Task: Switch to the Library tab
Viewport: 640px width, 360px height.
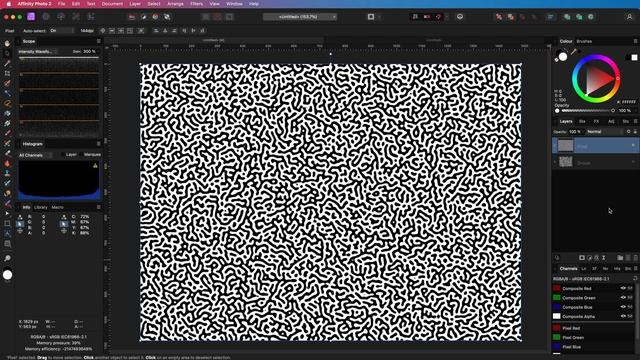Action: tap(41, 207)
